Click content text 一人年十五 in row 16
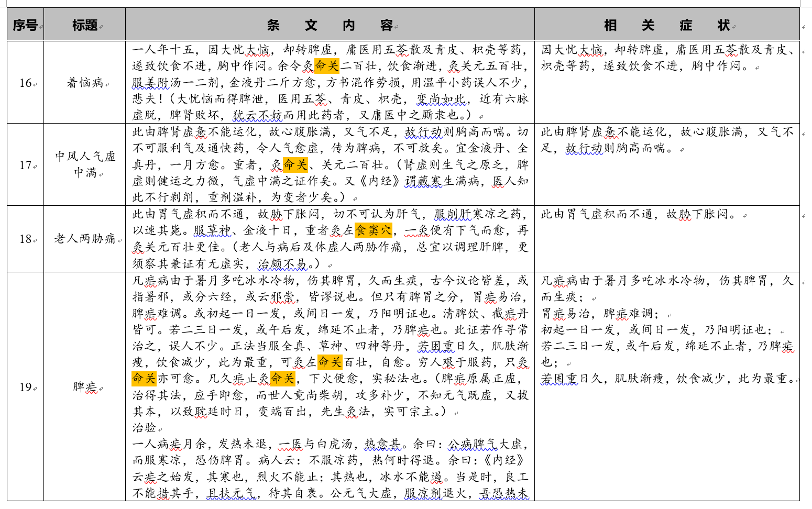 pos(163,50)
